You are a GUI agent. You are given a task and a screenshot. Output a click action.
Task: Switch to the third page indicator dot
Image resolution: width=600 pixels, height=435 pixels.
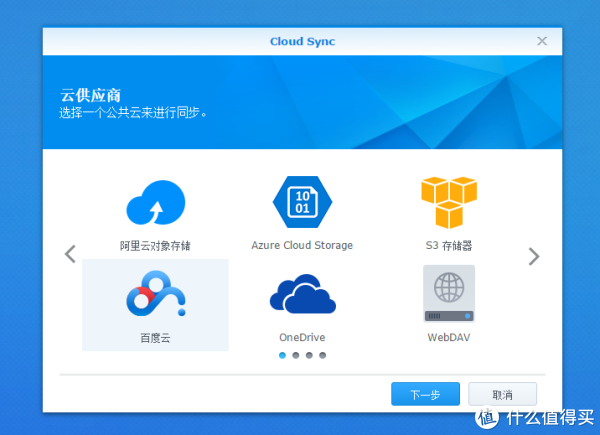pyautogui.click(x=309, y=355)
